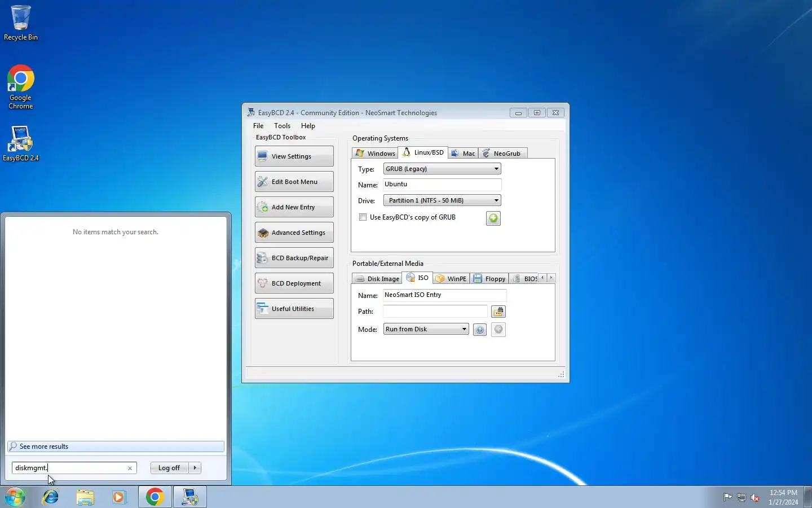
Task: Click the Useful Utilities icon
Action: point(262,308)
